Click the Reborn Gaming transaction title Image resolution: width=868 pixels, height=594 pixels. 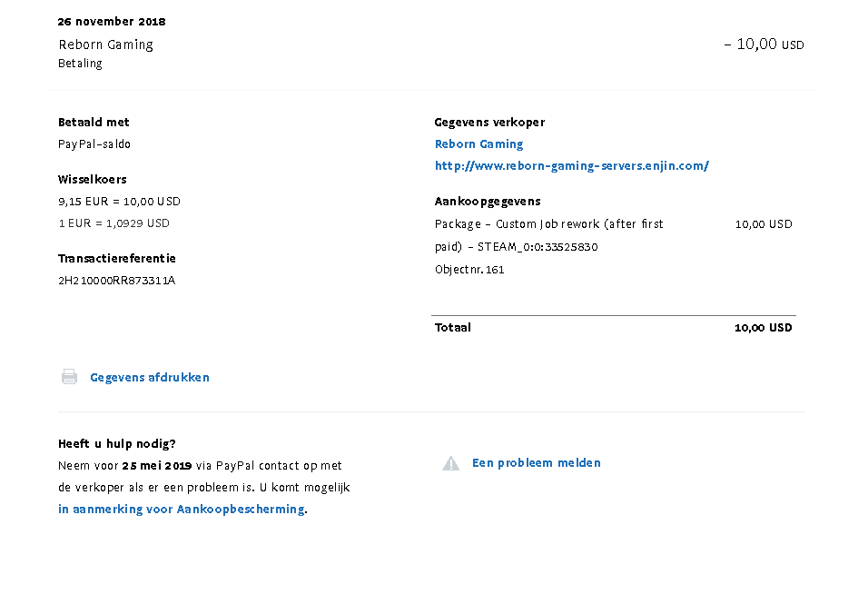[105, 45]
